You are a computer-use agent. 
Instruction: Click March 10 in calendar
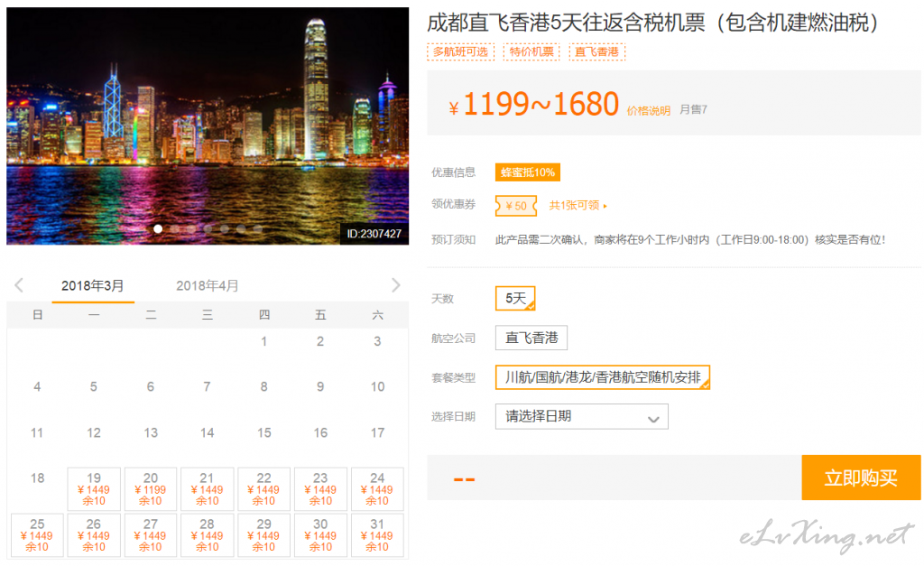(x=377, y=386)
